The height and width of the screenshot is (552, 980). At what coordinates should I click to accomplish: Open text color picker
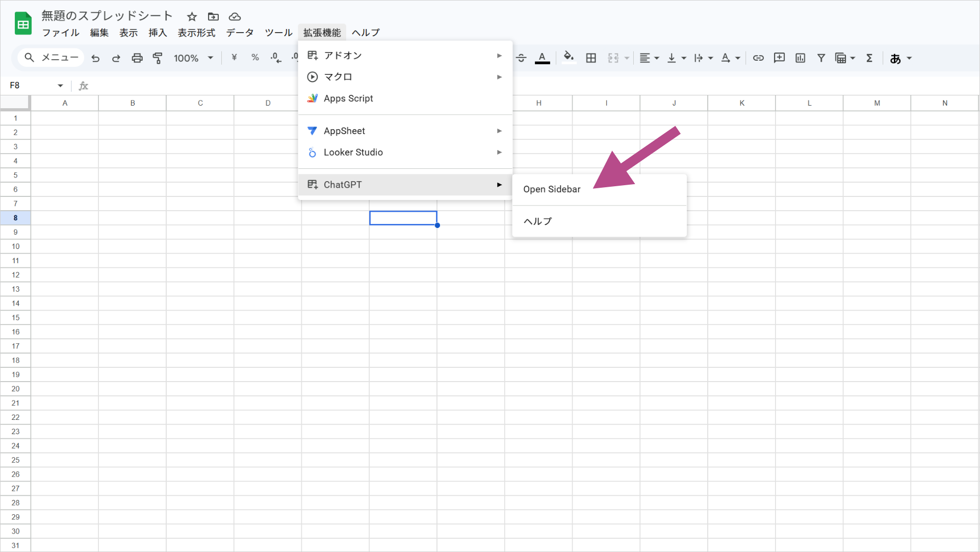pos(542,58)
